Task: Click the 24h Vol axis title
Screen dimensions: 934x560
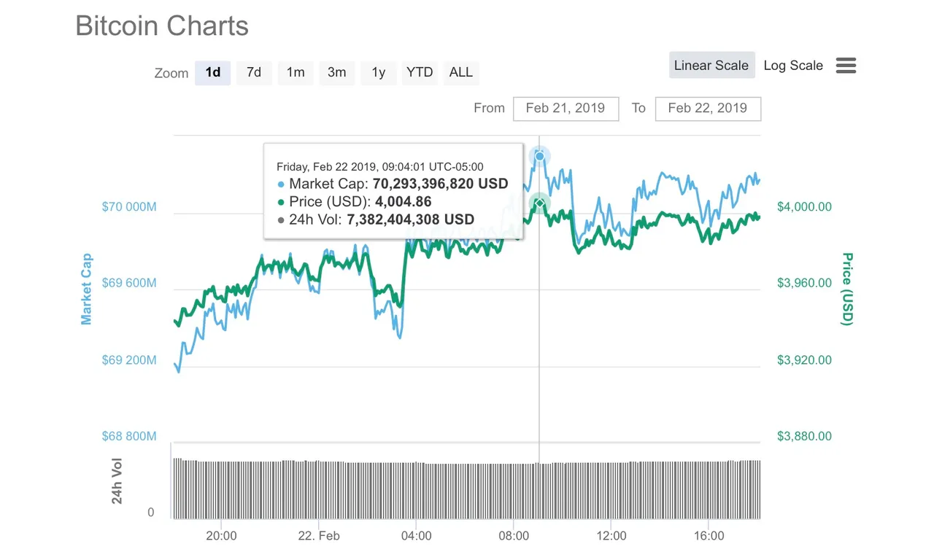Action: point(117,481)
